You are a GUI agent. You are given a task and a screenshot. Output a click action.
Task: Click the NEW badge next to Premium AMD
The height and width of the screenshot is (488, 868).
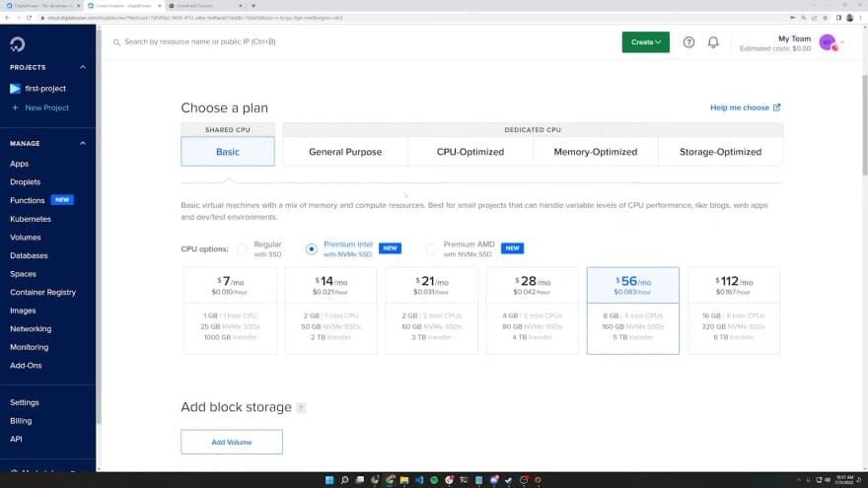(x=512, y=248)
